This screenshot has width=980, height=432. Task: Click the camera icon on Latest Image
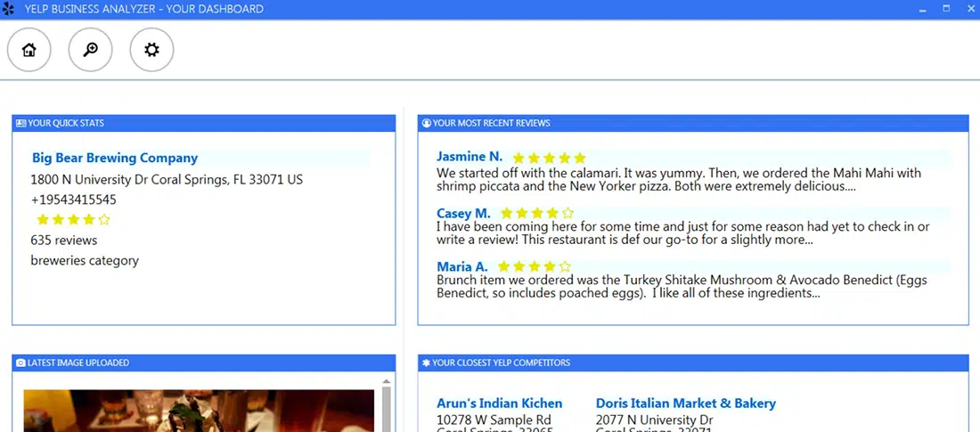[x=20, y=363]
